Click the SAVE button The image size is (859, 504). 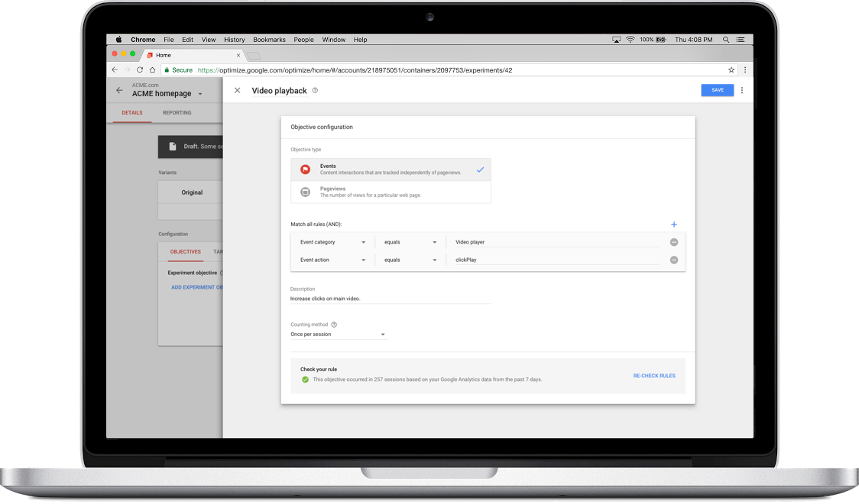717,90
